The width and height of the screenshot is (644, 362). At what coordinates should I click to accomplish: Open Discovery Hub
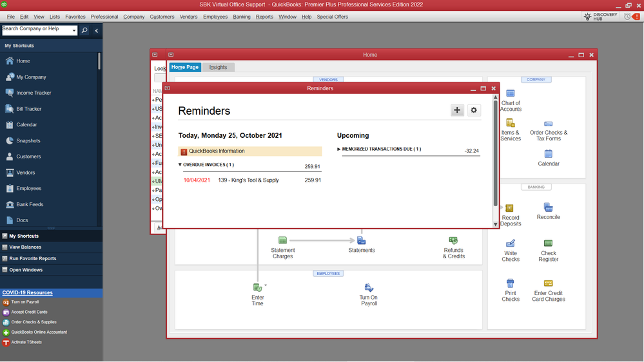click(x=600, y=16)
